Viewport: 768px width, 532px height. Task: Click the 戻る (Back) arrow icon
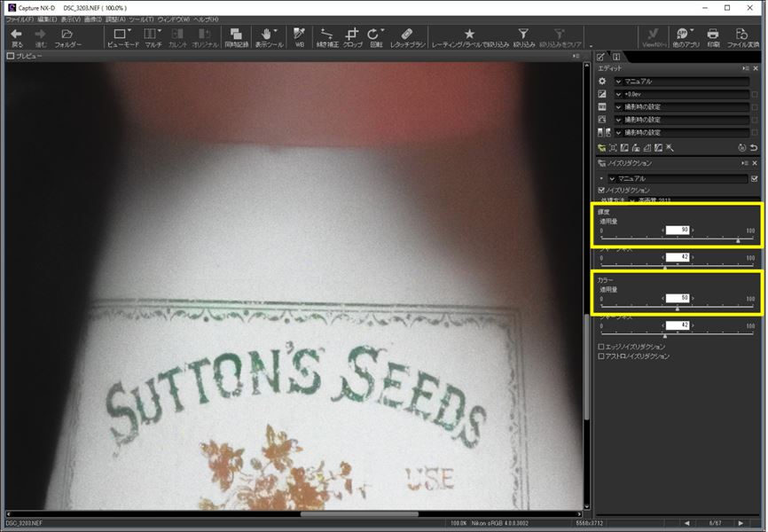16,34
